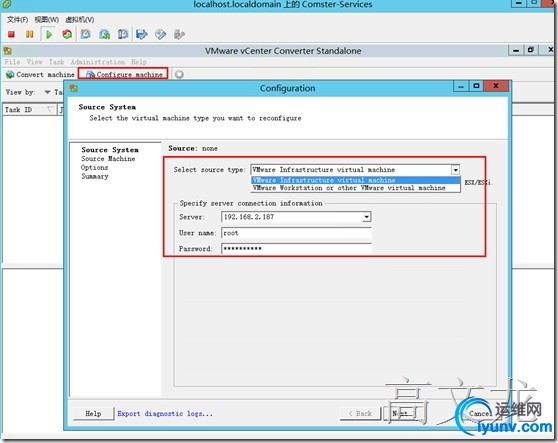Open the Administration menu

pyautogui.click(x=98, y=62)
